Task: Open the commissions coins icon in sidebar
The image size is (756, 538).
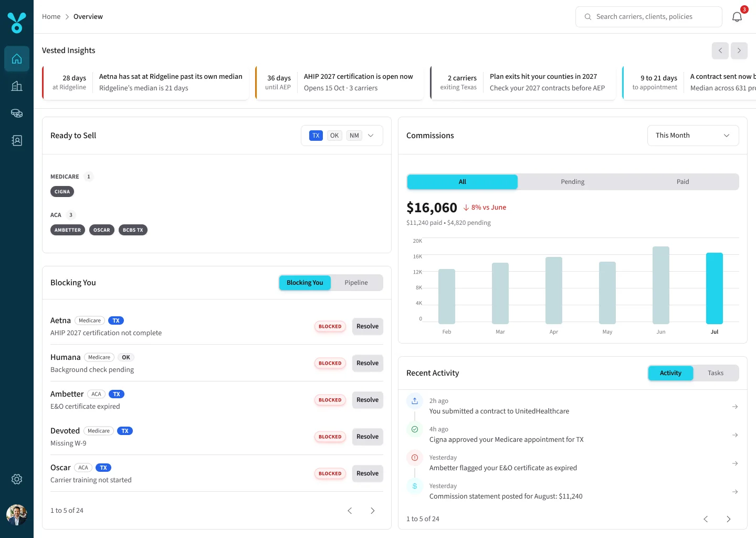Action: click(17, 113)
